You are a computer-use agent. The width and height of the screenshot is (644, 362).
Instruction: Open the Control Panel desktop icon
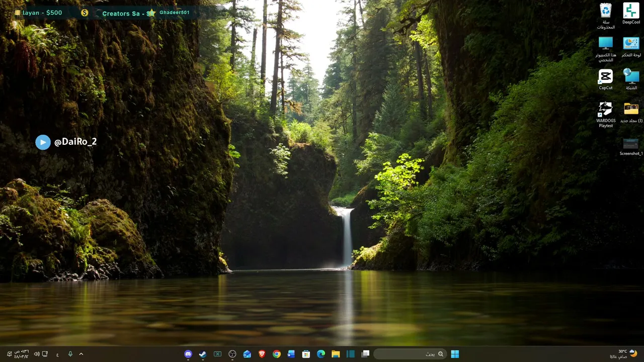click(x=631, y=47)
